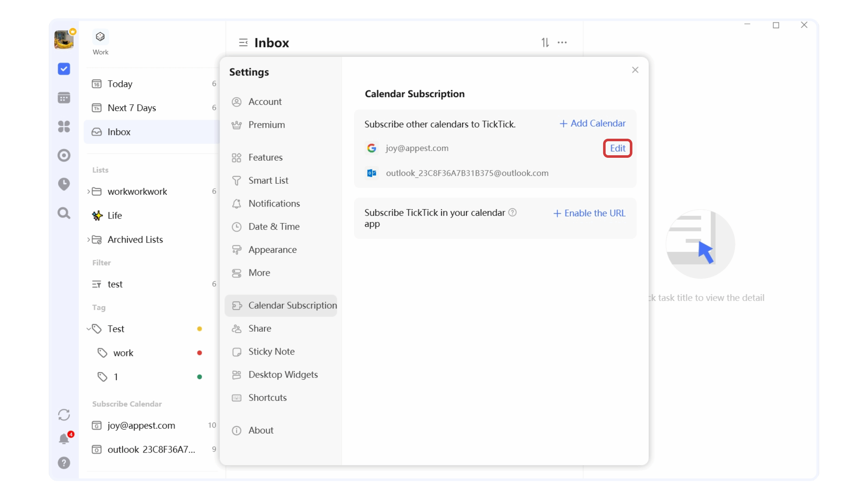
Task: Select the Tasks checkmark icon in sidebar
Action: 64,69
